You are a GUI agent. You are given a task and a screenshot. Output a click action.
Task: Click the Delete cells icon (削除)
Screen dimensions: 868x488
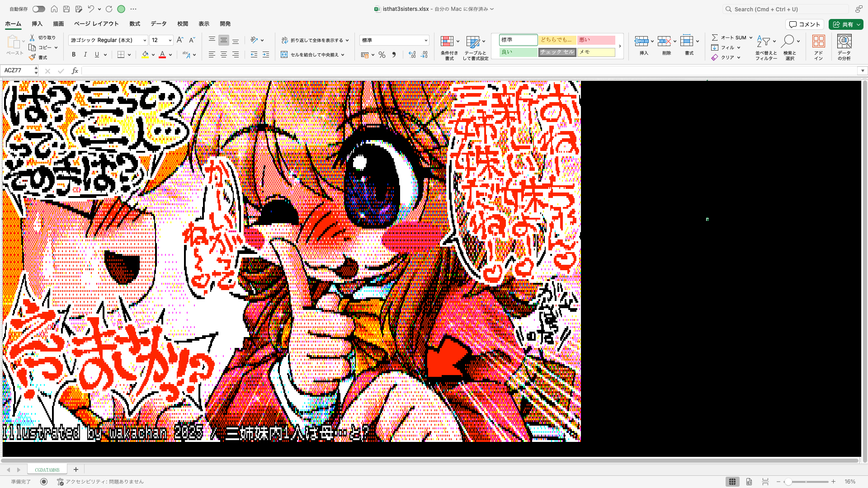664,41
